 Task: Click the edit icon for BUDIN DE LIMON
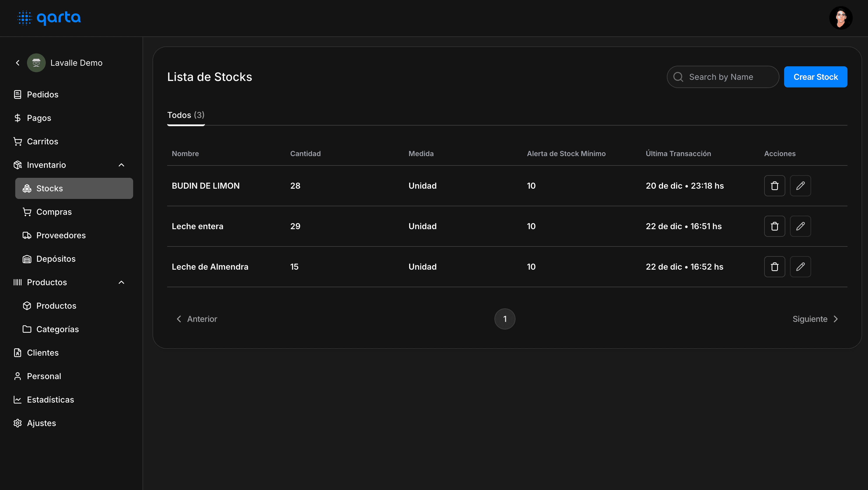pyautogui.click(x=801, y=186)
